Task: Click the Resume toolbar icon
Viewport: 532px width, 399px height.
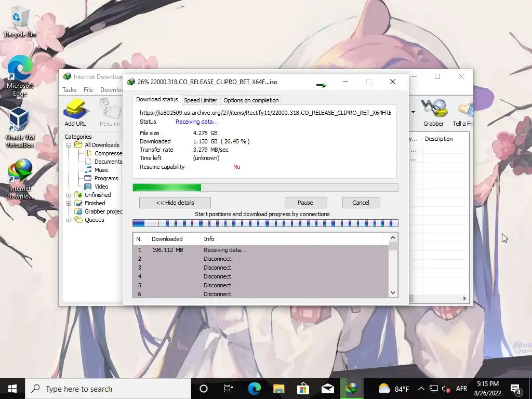Action: [x=110, y=113]
